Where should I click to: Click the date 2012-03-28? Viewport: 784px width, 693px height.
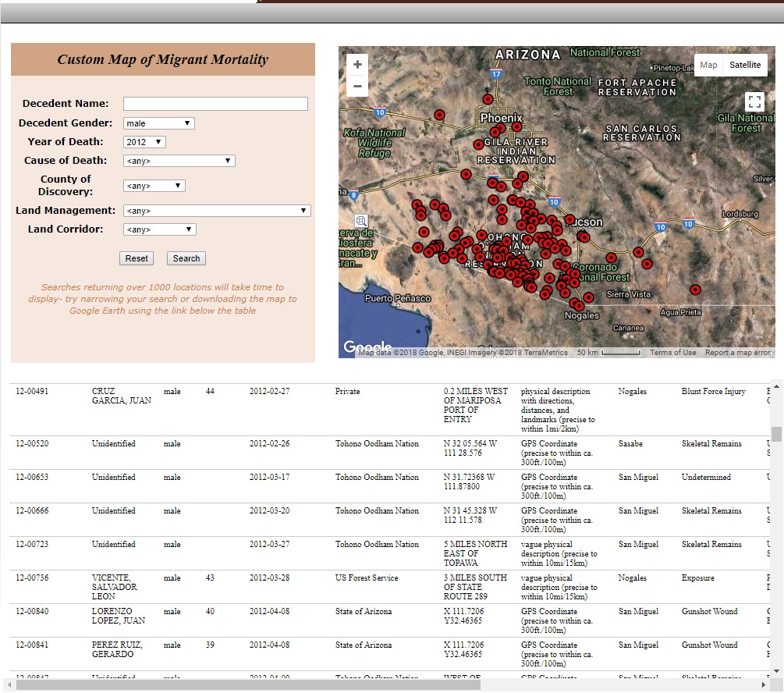(x=269, y=577)
